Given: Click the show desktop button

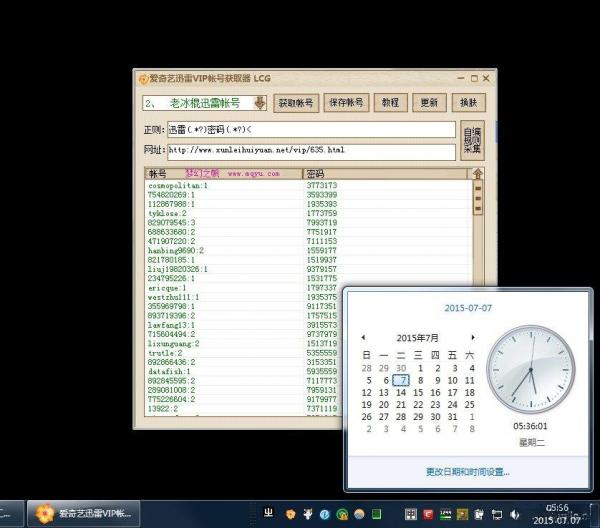Looking at the screenshot, I should (x=595, y=514).
